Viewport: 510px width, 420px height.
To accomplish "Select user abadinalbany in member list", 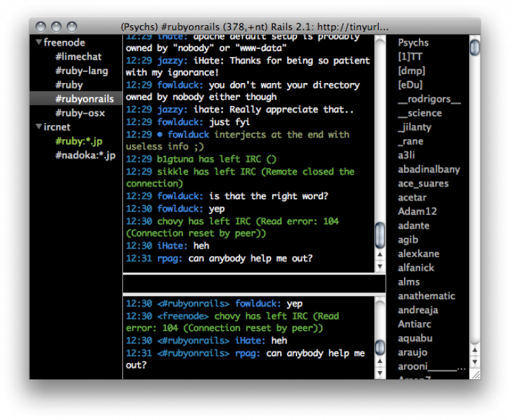I will [x=429, y=169].
